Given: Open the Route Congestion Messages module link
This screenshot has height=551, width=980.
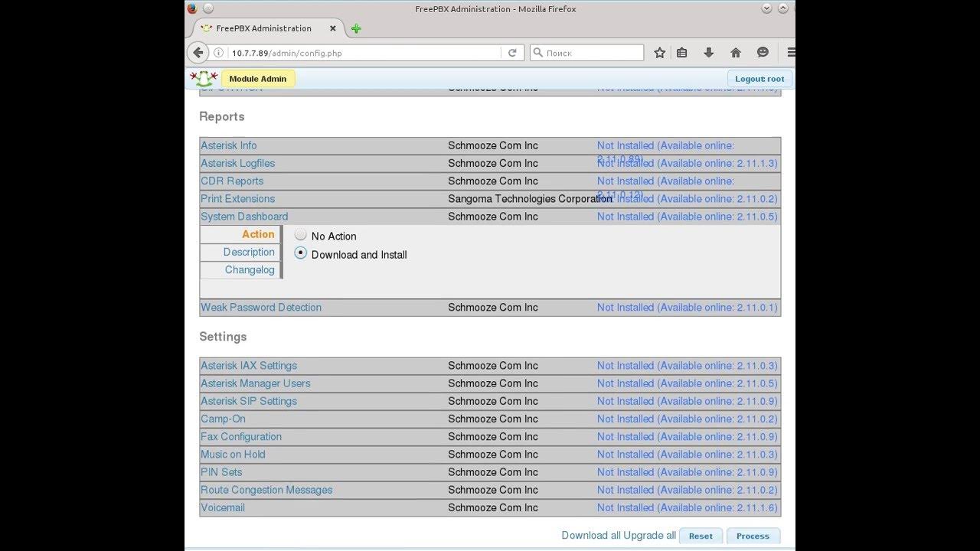Looking at the screenshot, I should click(x=266, y=490).
